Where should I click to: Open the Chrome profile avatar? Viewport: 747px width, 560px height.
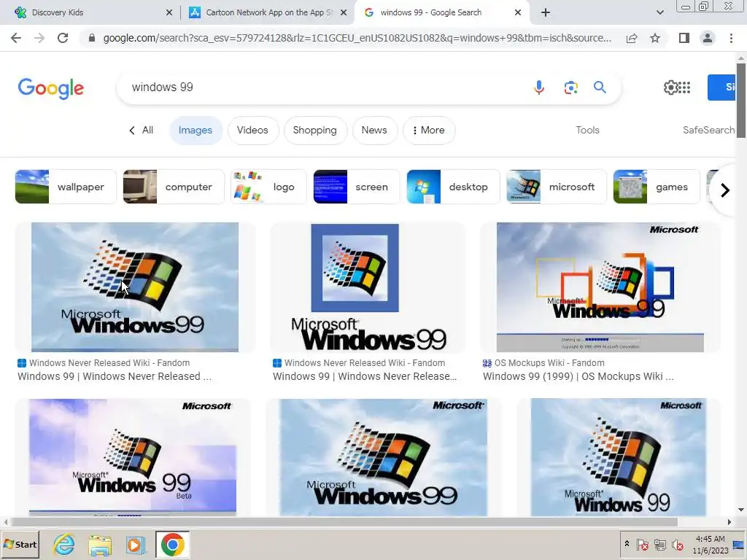tap(708, 38)
